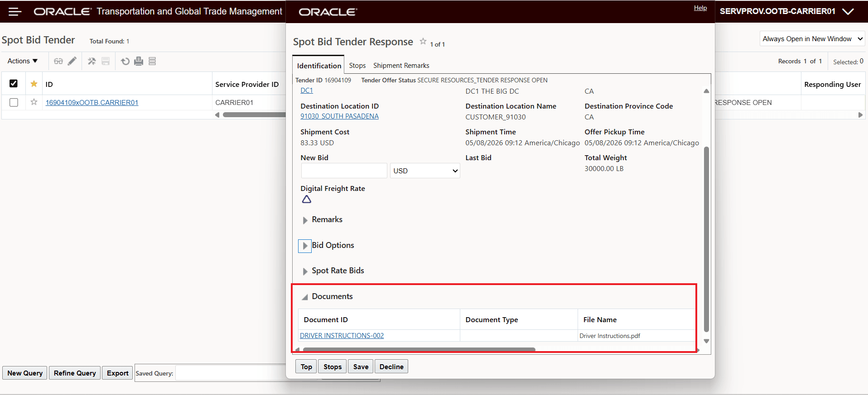868x395 pixels.
Task: Click the Driver Instructions.pdf file name cell
Action: coord(610,336)
